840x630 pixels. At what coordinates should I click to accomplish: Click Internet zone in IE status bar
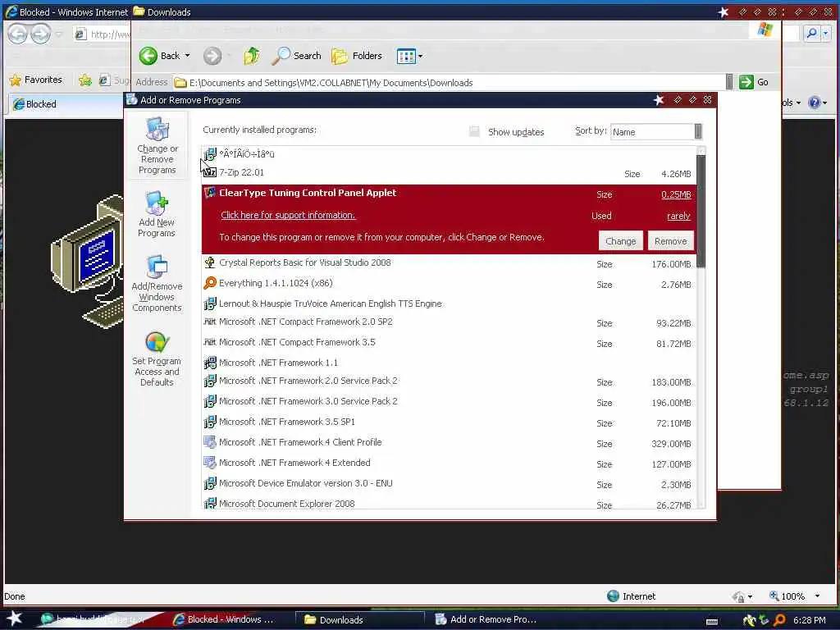[631, 596]
